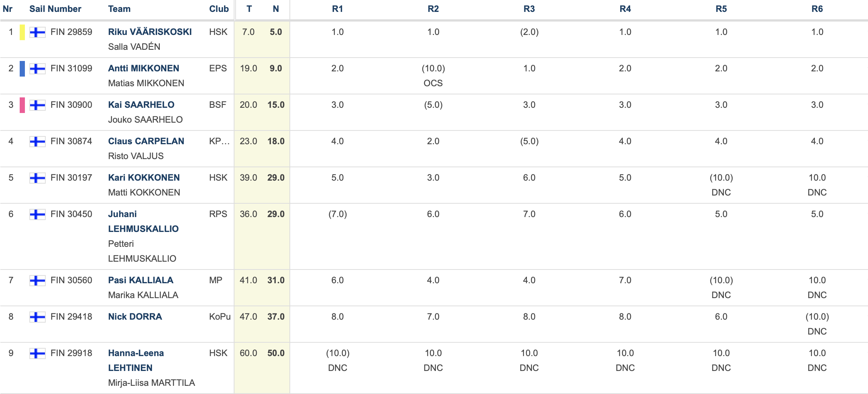This screenshot has width=868, height=394.
Task: Click Finnish flag icon beside FIN 31099
Action: (x=38, y=69)
